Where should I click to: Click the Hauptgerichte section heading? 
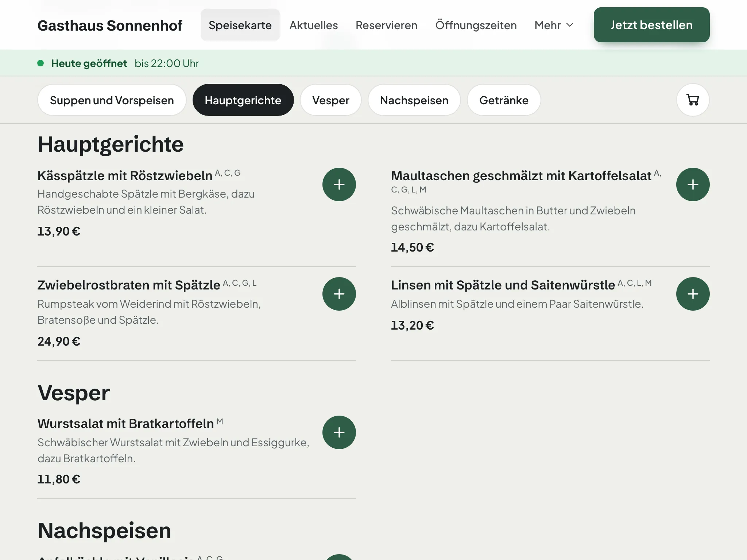tap(111, 144)
